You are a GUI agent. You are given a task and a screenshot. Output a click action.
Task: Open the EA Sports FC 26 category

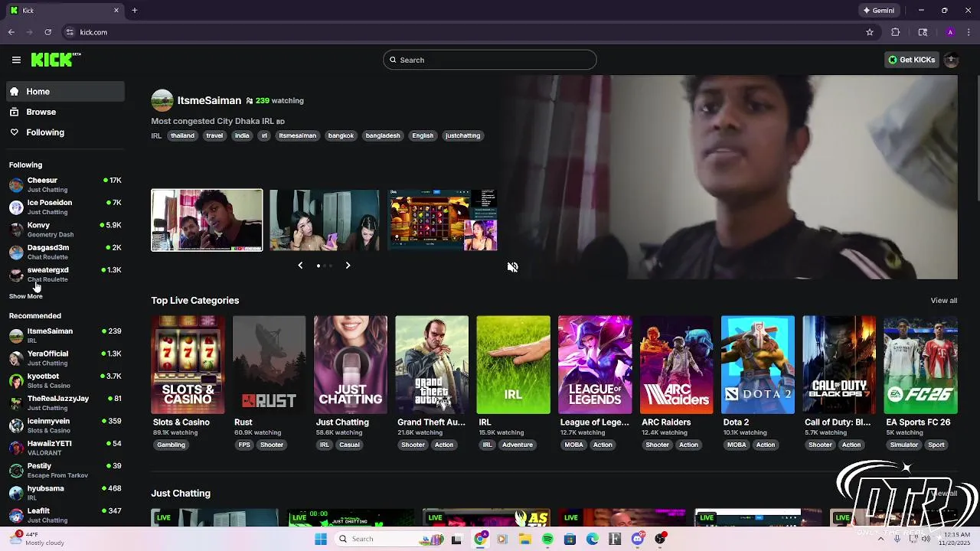[920, 365]
